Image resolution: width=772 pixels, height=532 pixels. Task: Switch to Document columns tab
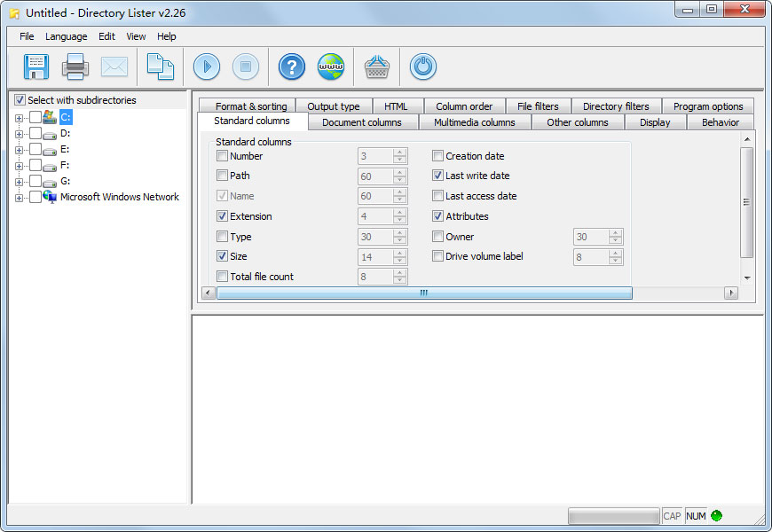click(362, 122)
